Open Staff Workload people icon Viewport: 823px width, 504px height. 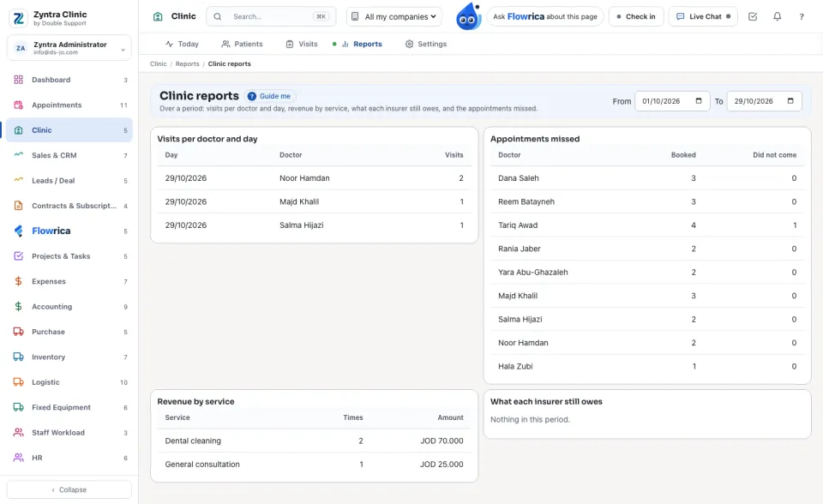(18, 433)
